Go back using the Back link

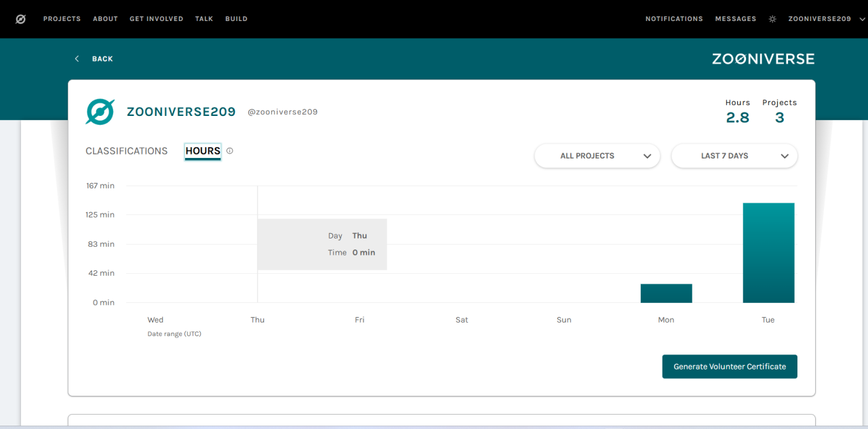102,59
